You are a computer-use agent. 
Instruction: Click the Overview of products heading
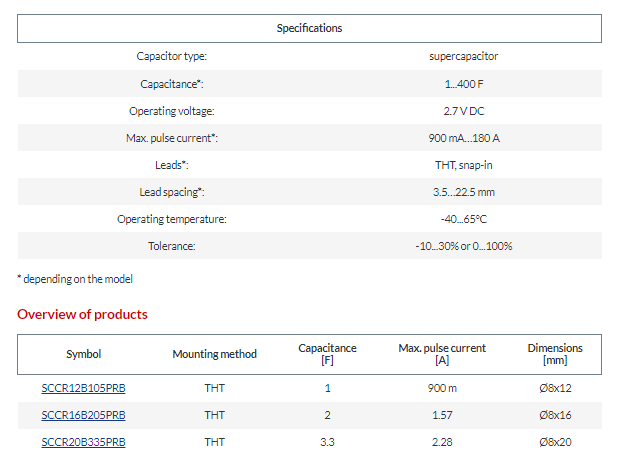tap(82, 314)
